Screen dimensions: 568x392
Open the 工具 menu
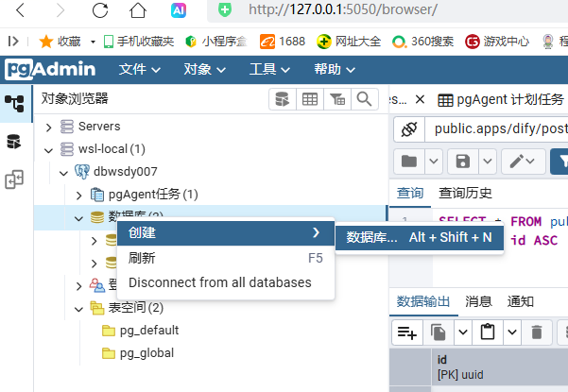(x=269, y=69)
